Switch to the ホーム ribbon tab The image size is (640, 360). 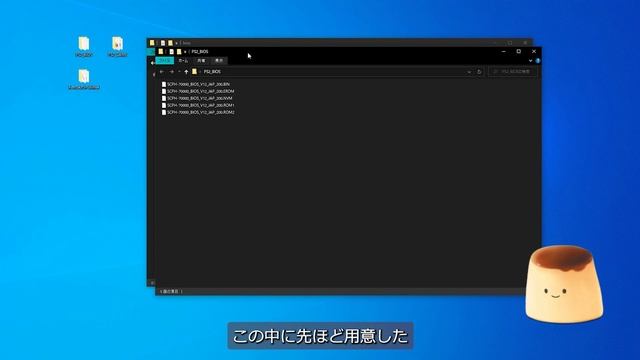click(x=183, y=60)
